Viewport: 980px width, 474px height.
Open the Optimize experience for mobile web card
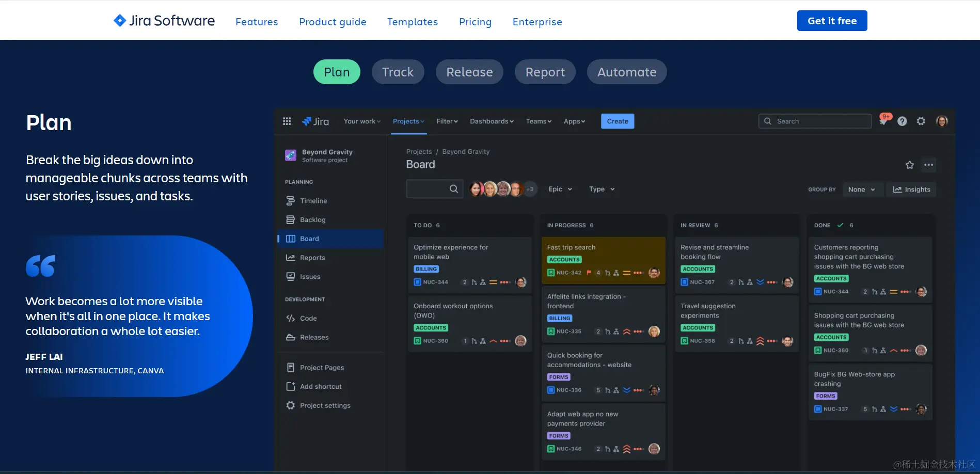coord(469,265)
